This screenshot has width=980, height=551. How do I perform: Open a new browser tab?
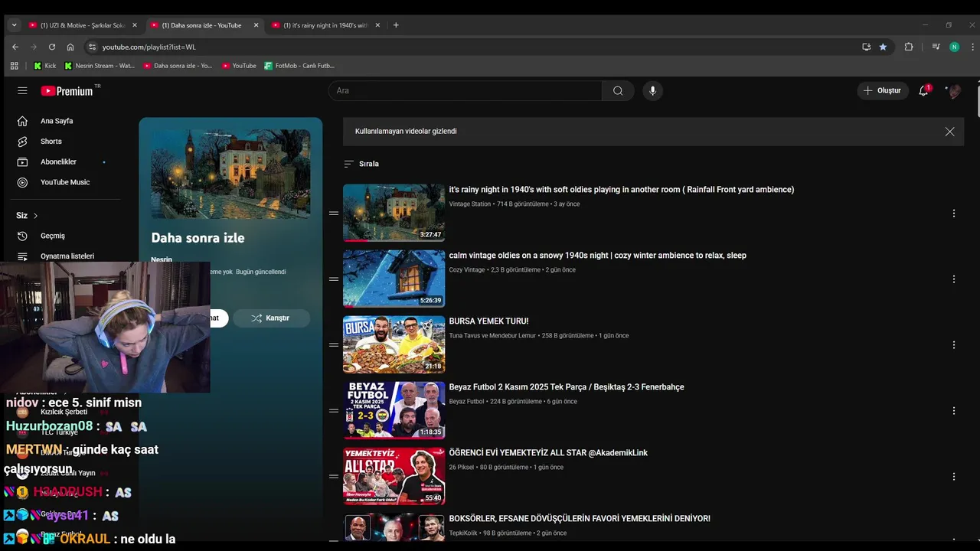coord(396,25)
